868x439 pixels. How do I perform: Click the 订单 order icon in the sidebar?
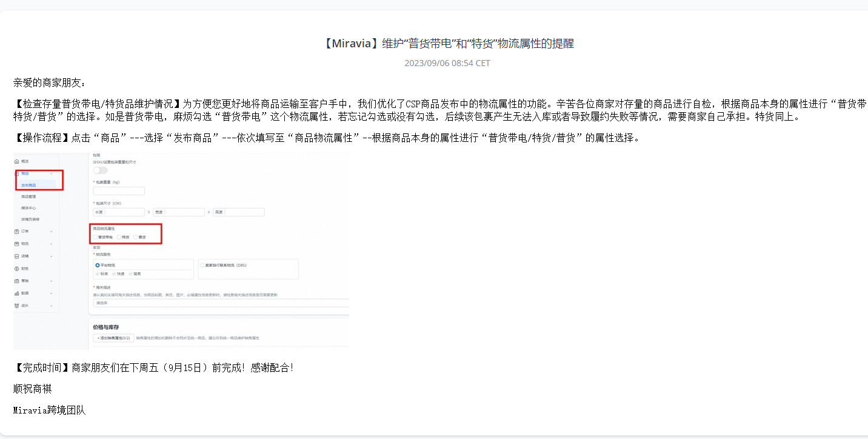click(17, 231)
